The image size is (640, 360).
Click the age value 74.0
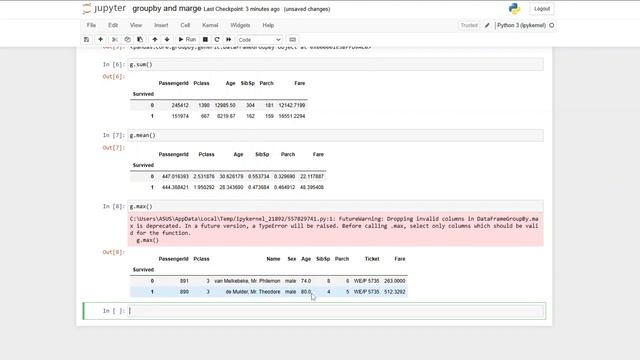click(306, 281)
